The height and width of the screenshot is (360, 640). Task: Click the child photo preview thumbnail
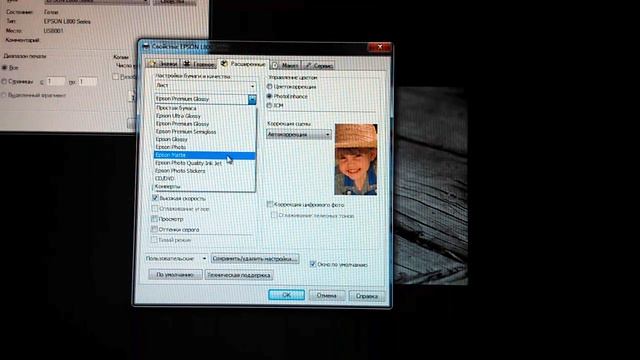(x=356, y=159)
